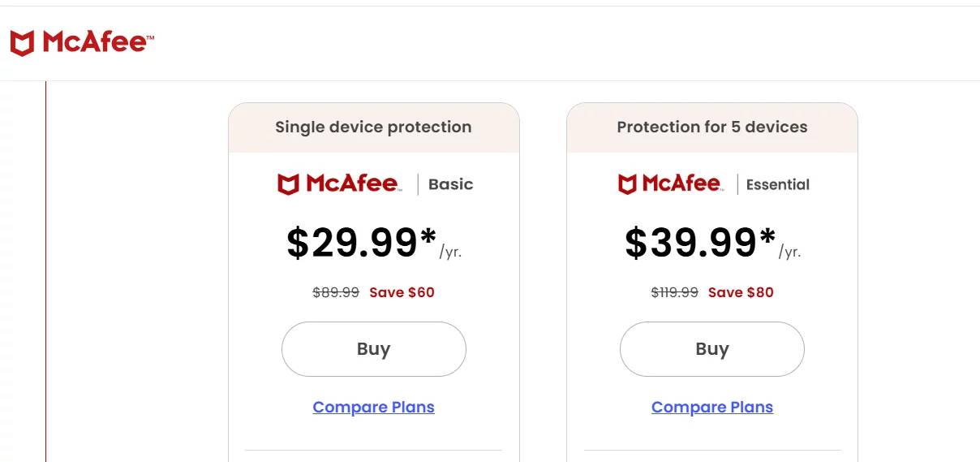Open Compare Plans under the Essential plan
Image resolution: width=980 pixels, height=462 pixels.
(711, 407)
